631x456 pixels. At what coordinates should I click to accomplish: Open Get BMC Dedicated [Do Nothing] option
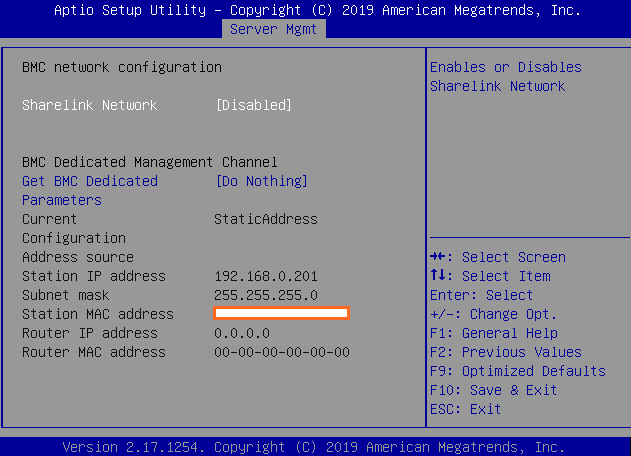click(x=262, y=181)
